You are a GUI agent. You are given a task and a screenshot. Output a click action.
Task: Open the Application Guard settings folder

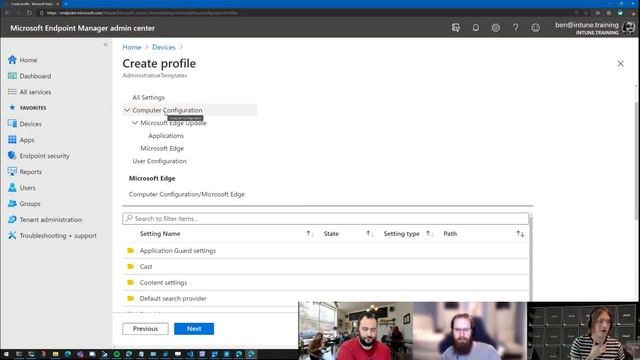178,251
